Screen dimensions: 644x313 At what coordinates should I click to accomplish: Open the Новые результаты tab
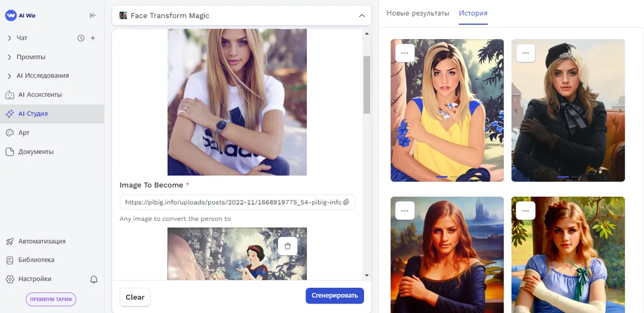tap(417, 13)
